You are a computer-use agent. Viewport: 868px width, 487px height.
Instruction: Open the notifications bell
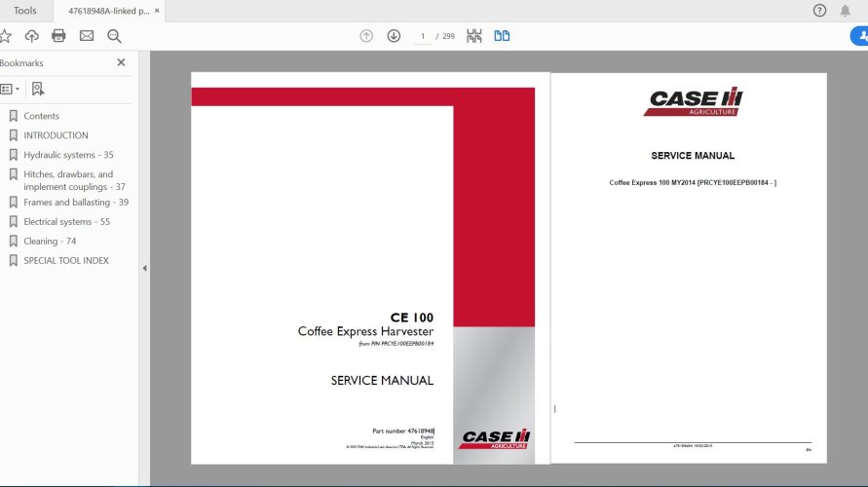point(845,11)
